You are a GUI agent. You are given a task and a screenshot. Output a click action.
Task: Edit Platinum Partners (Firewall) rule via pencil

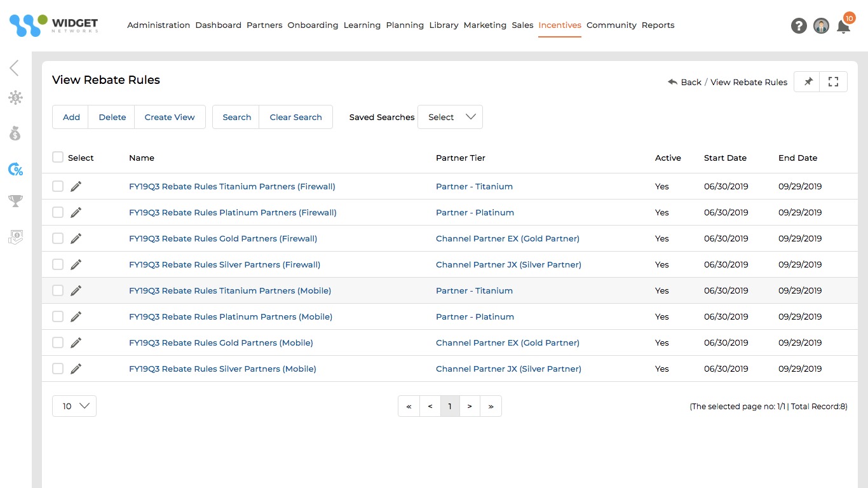pos(76,212)
